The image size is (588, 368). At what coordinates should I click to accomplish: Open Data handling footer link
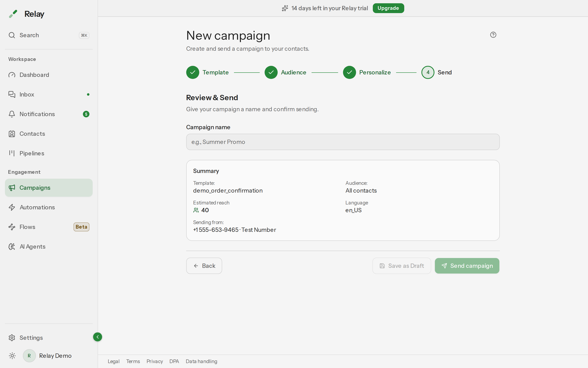coord(202,361)
